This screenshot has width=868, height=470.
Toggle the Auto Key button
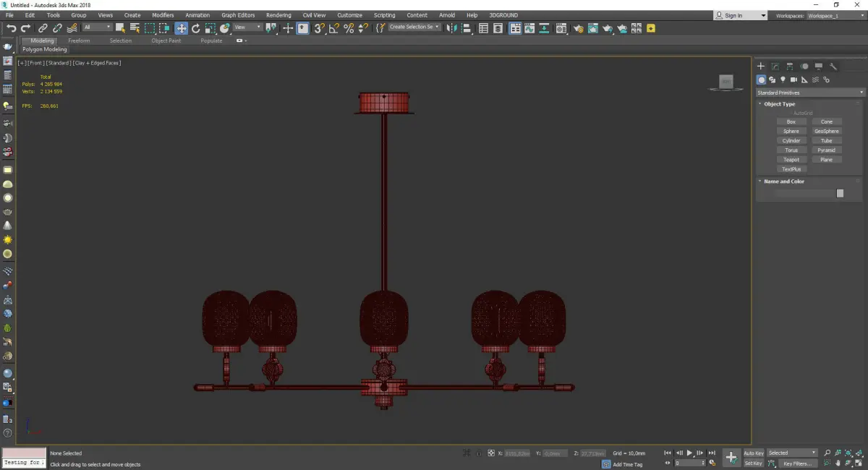click(x=754, y=453)
